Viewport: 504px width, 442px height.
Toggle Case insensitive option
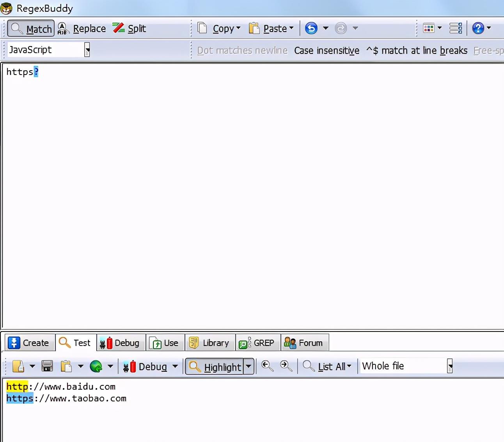pos(327,50)
